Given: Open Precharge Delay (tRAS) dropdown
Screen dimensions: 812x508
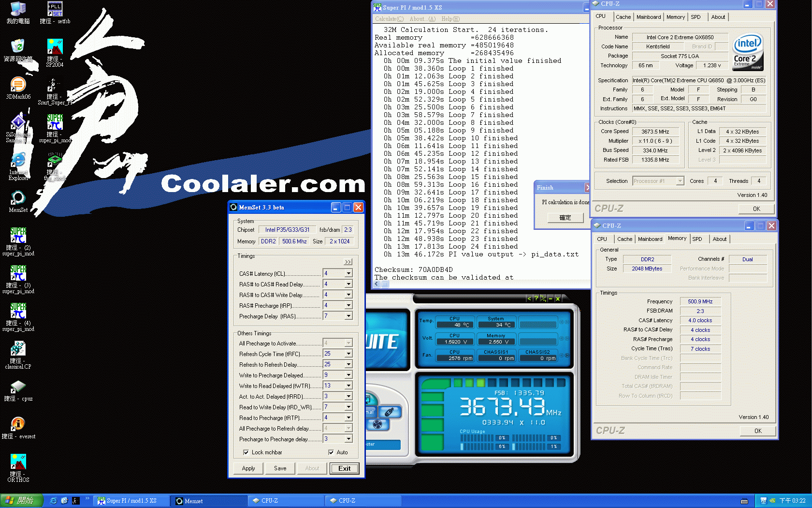Looking at the screenshot, I should pos(348,316).
